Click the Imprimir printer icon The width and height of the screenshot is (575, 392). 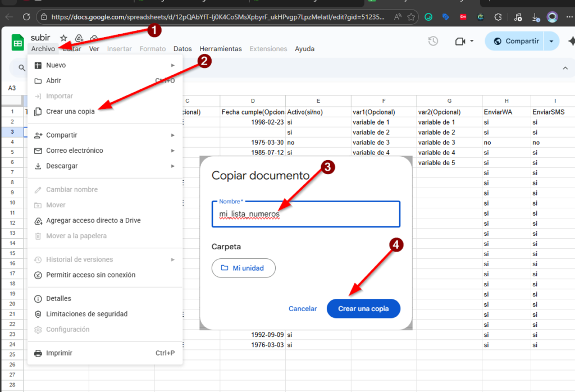pos(38,353)
